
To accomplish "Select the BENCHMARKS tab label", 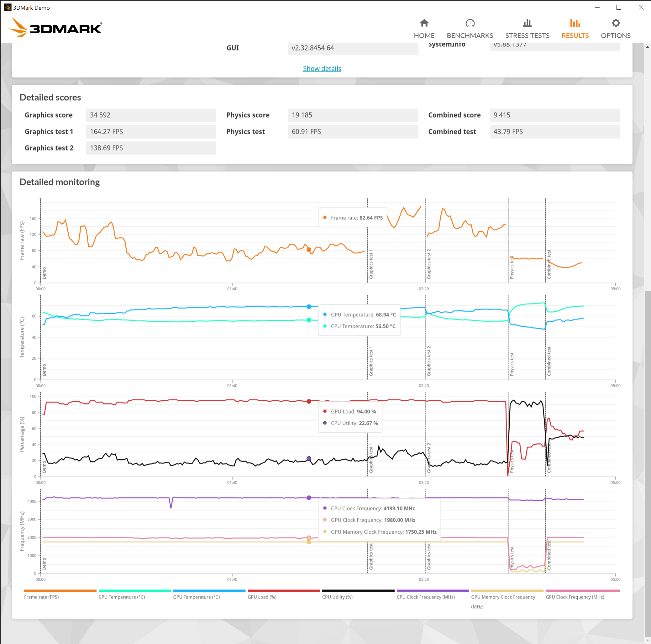I will pyautogui.click(x=470, y=35).
